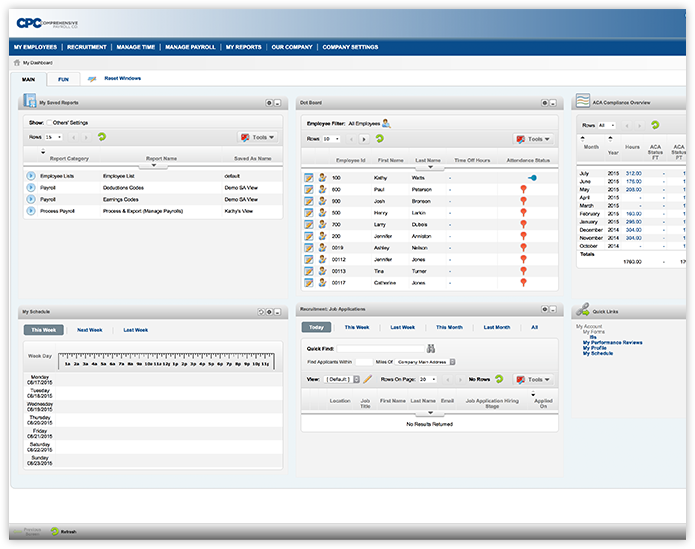Viewport: 695px width, 549px height.
Task: Open My Profile quick link
Action: (x=595, y=348)
